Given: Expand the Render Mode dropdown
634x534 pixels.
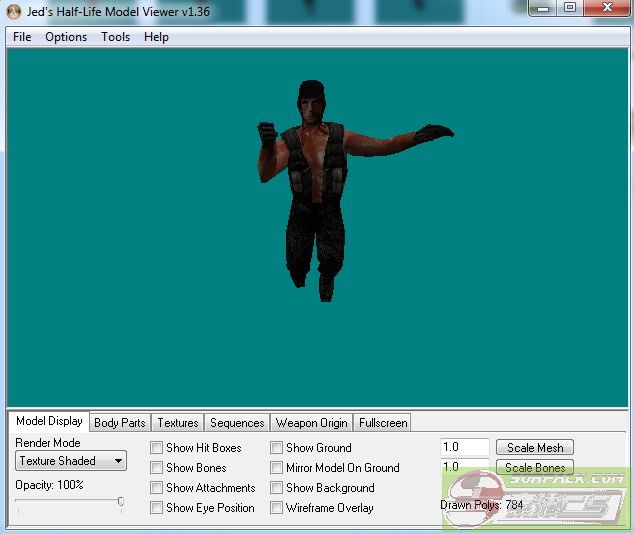Looking at the screenshot, I should click(71, 461).
